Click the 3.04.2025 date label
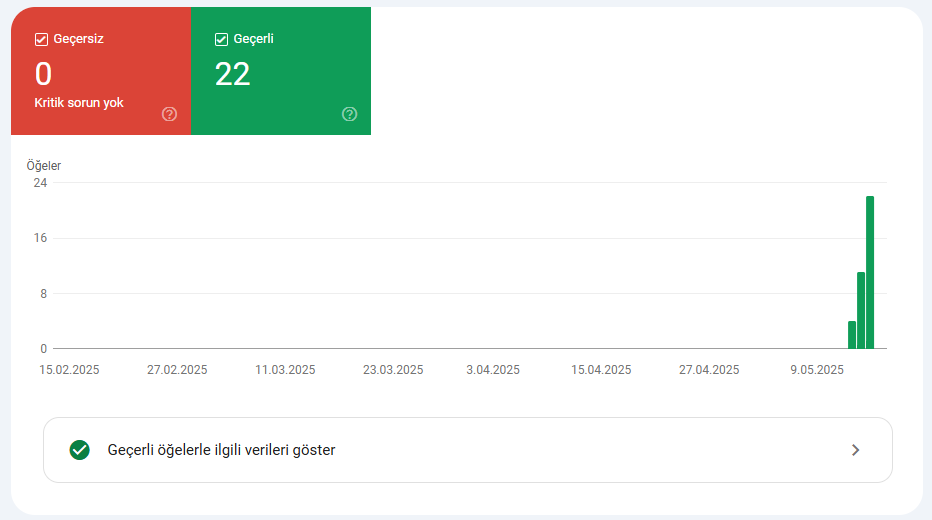Viewport: 932px width, 520px height. pos(493,370)
